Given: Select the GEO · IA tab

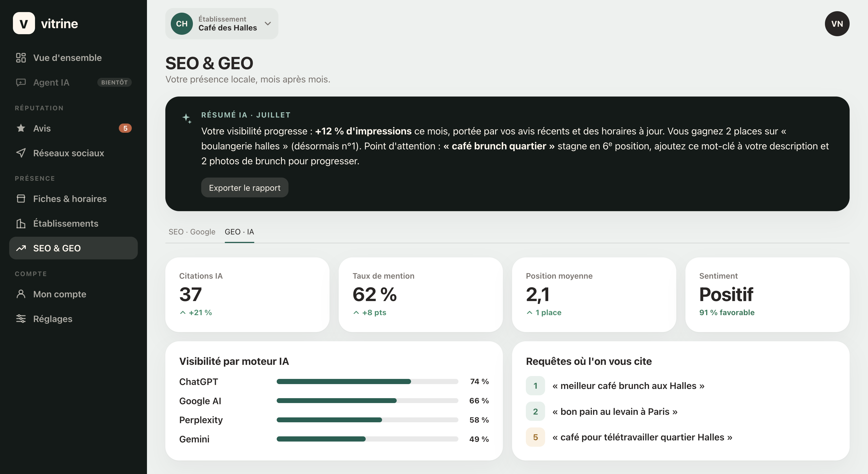Looking at the screenshot, I should coord(239,232).
